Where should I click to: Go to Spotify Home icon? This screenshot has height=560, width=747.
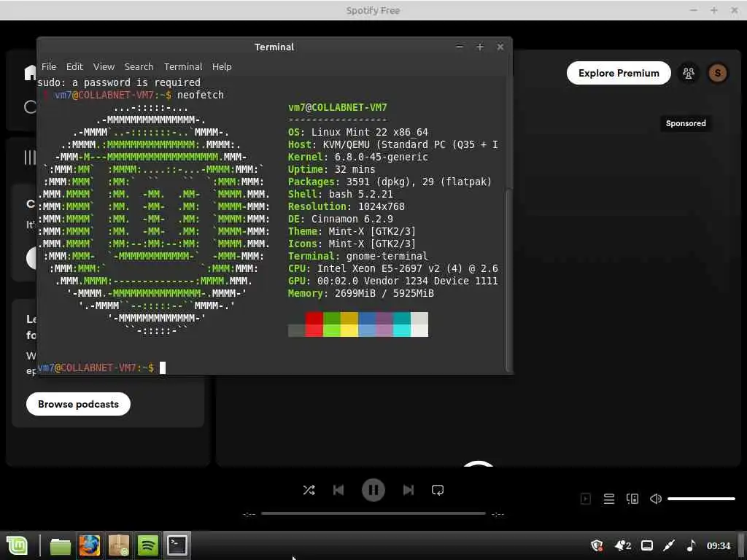pyautogui.click(x=30, y=72)
